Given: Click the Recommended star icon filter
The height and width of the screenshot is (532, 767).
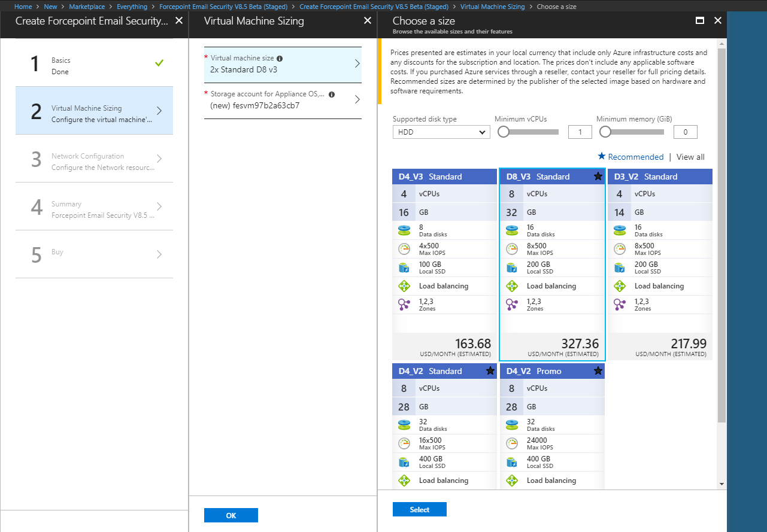Looking at the screenshot, I should [602, 156].
